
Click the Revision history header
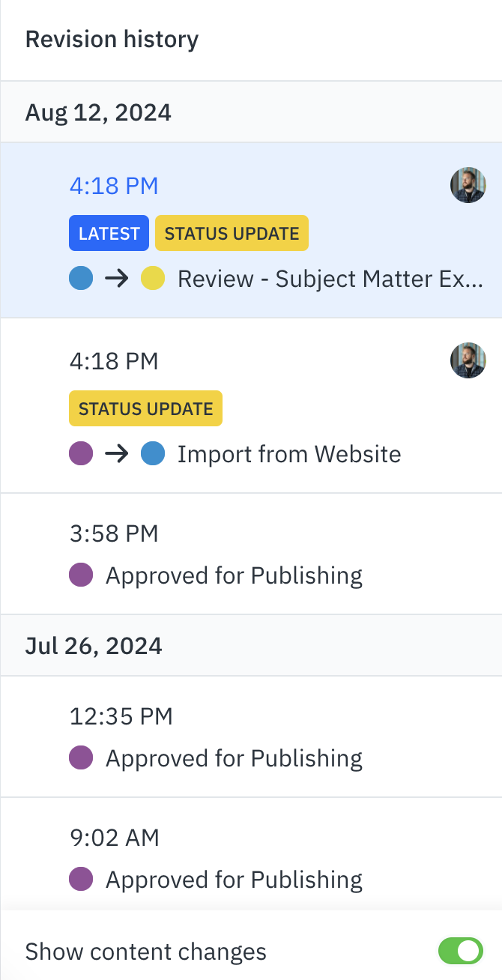tap(112, 38)
